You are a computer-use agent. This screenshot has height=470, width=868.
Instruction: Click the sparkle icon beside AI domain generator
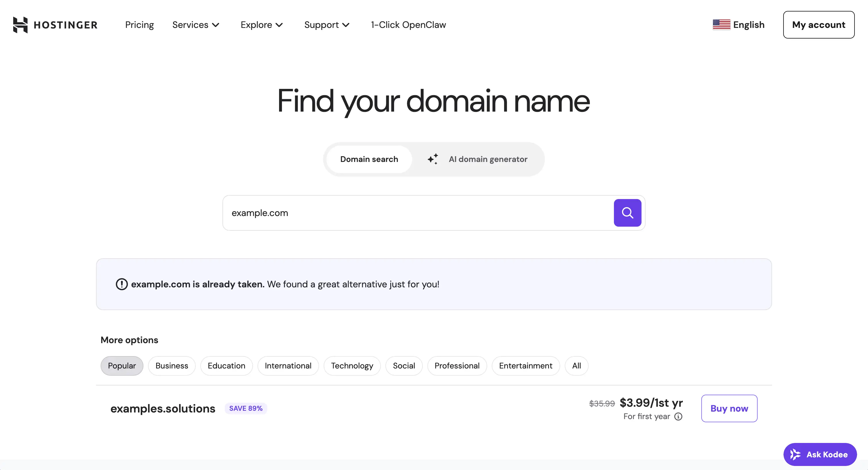pos(433,159)
